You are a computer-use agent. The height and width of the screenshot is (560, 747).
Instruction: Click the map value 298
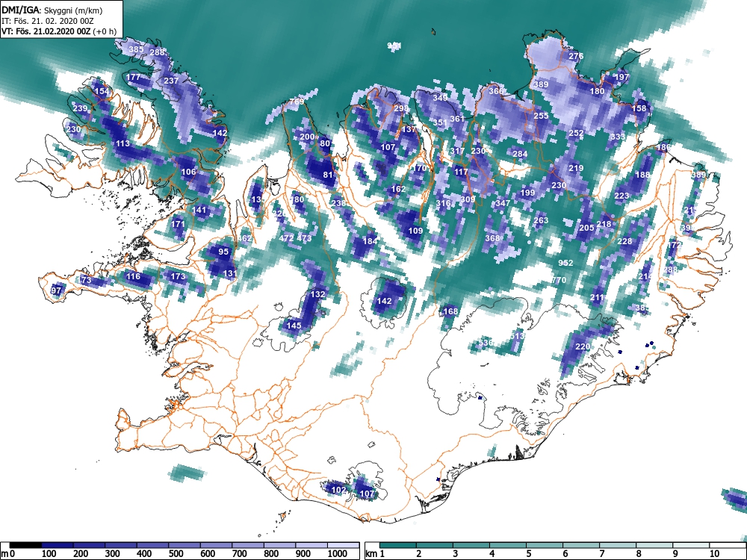400,108
